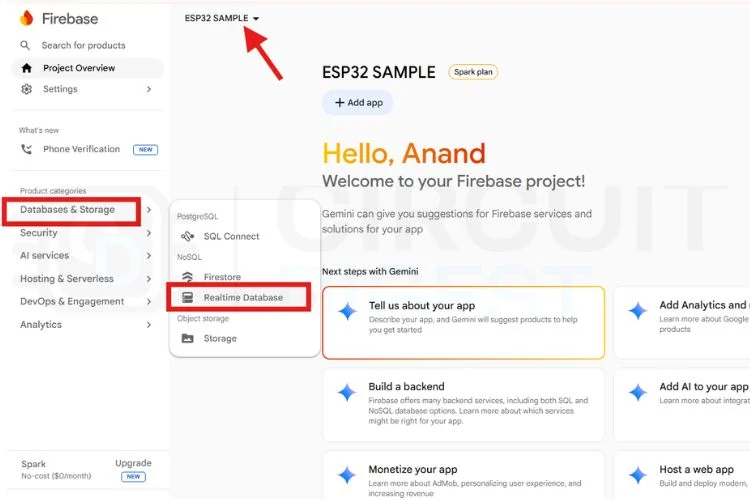750x500 pixels.
Task: Expand Databases & Storage chevron
Action: 149,210
